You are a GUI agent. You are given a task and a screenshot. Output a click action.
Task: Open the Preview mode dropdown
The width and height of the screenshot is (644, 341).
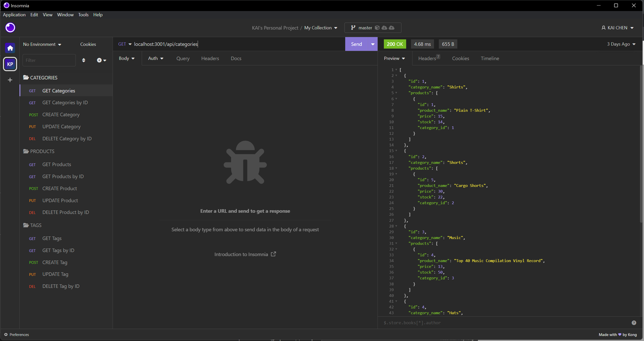pos(394,58)
